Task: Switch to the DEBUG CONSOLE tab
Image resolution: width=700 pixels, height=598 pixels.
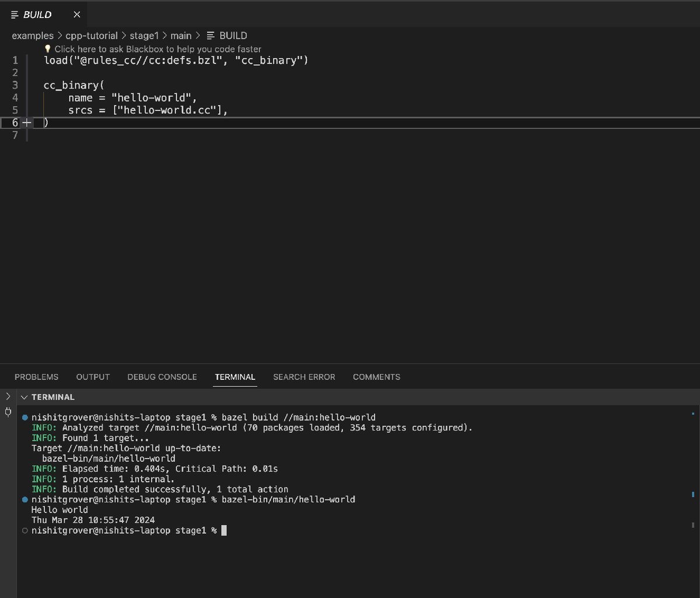Action: [x=162, y=377]
